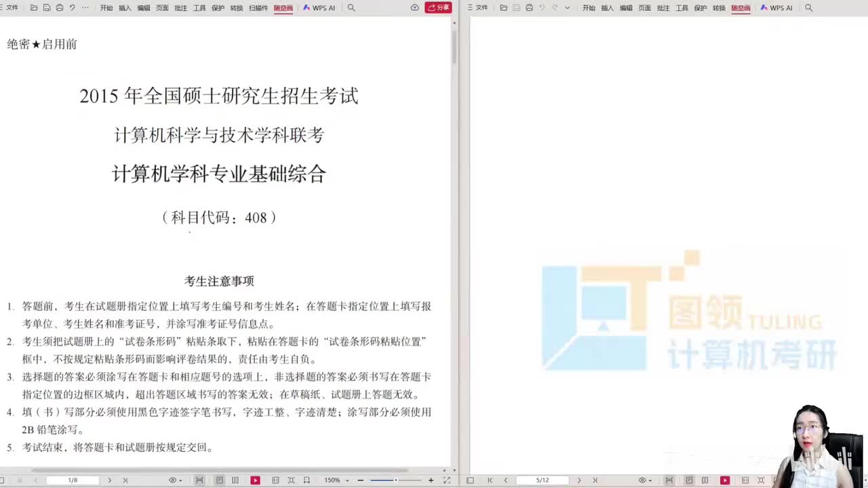The height and width of the screenshot is (488, 868).
Task: Jump to last page in right window
Action: (595, 480)
